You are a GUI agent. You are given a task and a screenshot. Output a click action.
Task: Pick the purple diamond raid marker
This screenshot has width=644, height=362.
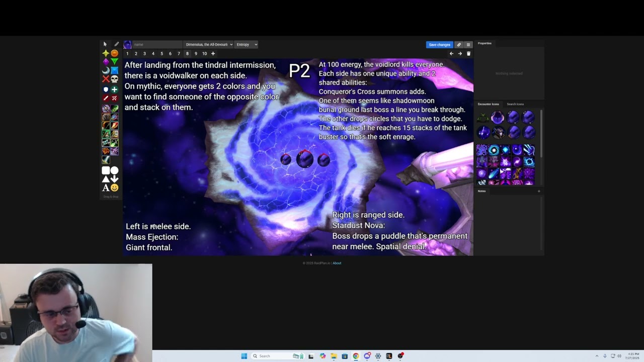tap(106, 62)
